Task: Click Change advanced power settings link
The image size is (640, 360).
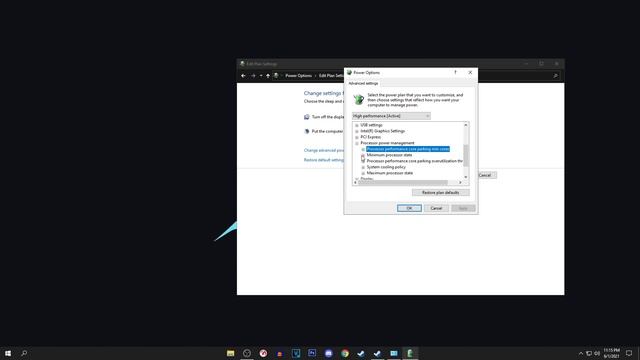Action: 324,150
